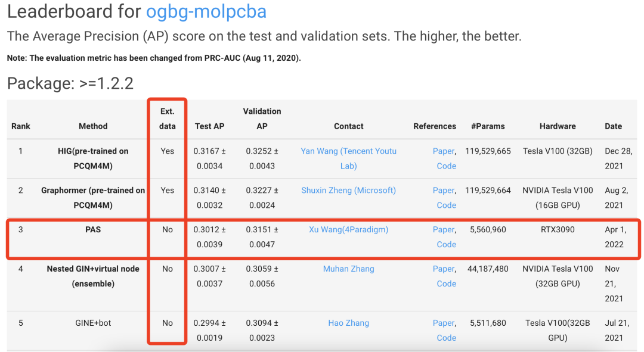Click Muhan Zhang contact link
Image resolution: width=644 pixels, height=352 pixels.
pyautogui.click(x=348, y=269)
